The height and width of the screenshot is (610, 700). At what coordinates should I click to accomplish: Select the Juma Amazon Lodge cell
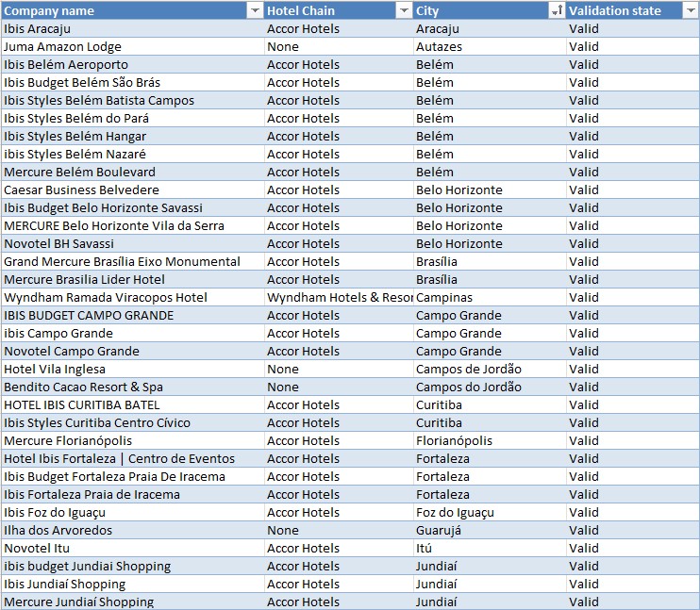point(62,46)
